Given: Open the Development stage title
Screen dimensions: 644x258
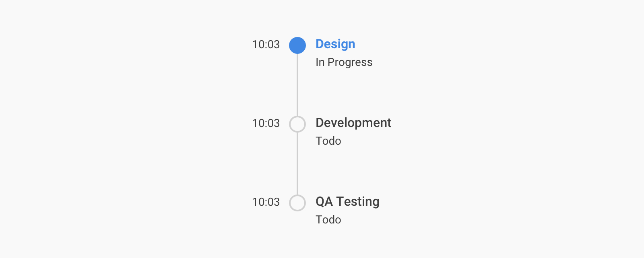Looking at the screenshot, I should pos(353,123).
